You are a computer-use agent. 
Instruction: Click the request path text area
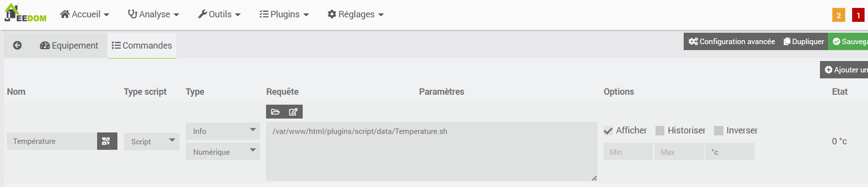[432, 151]
